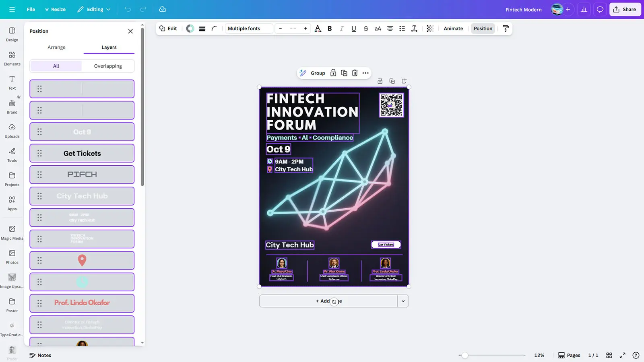Toggle underline formatting
The width and height of the screenshot is (644, 362).
(x=353, y=29)
